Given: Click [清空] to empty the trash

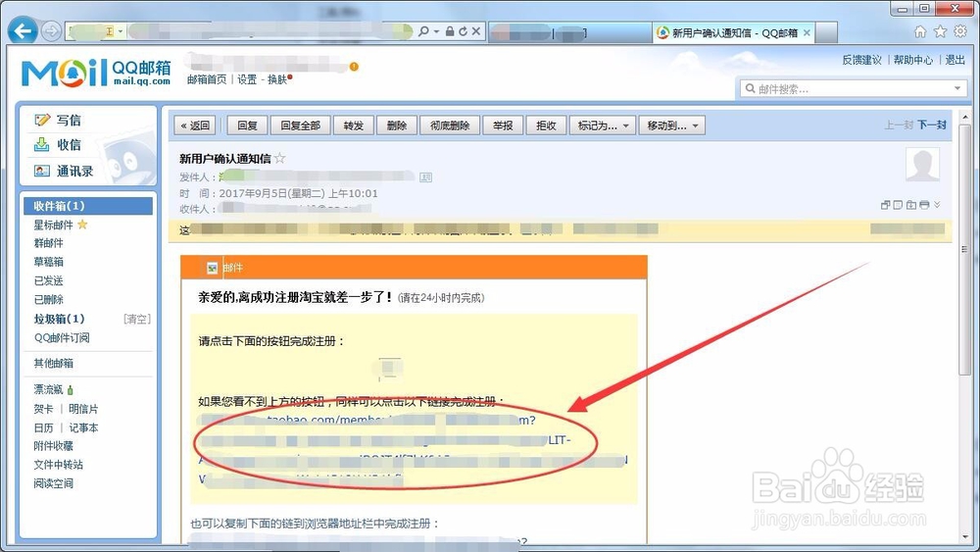Looking at the screenshot, I should click(137, 319).
